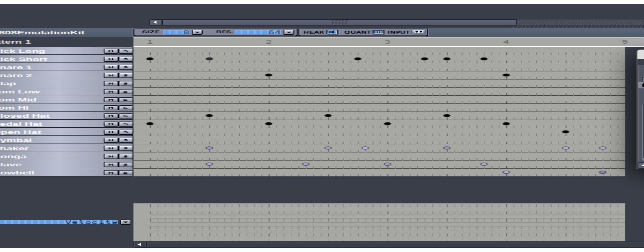Click the Cowbell note at beat 4
This screenshot has width=644, height=252.
(x=506, y=173)
